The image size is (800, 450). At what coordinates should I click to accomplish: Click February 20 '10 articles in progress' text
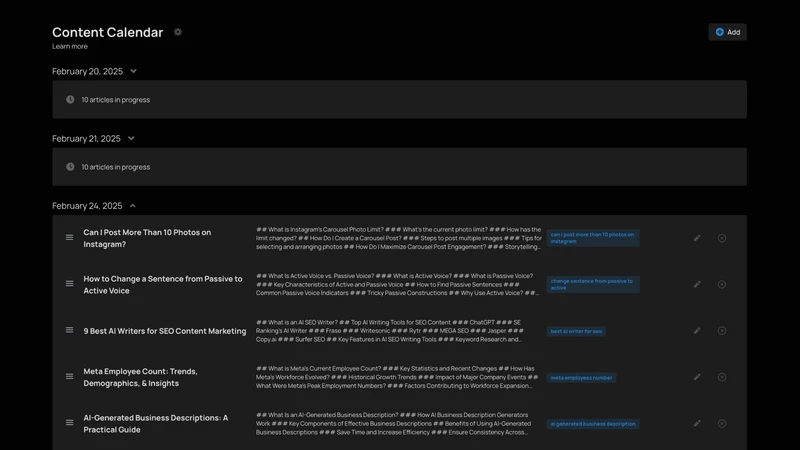(116, 100)
